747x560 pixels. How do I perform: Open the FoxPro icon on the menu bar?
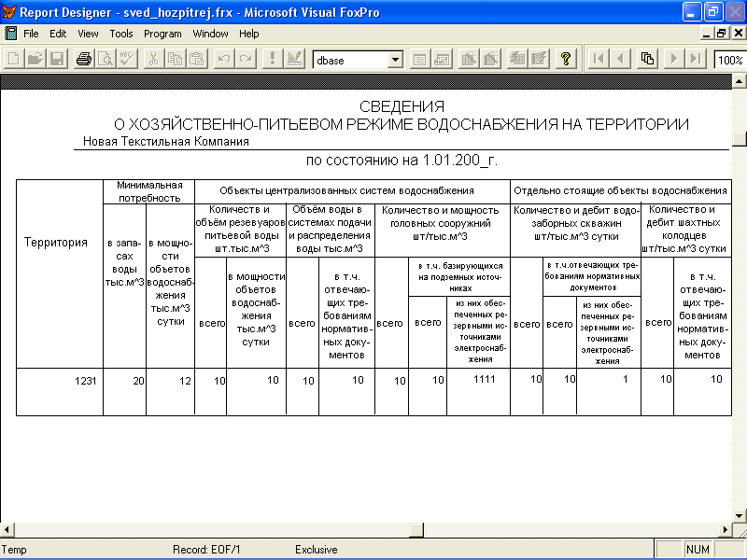pos(10,34)
